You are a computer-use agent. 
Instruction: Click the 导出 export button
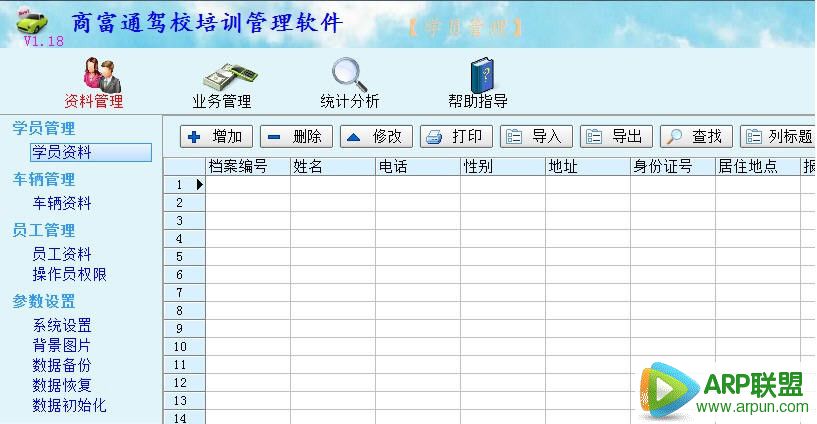point(616,136)
